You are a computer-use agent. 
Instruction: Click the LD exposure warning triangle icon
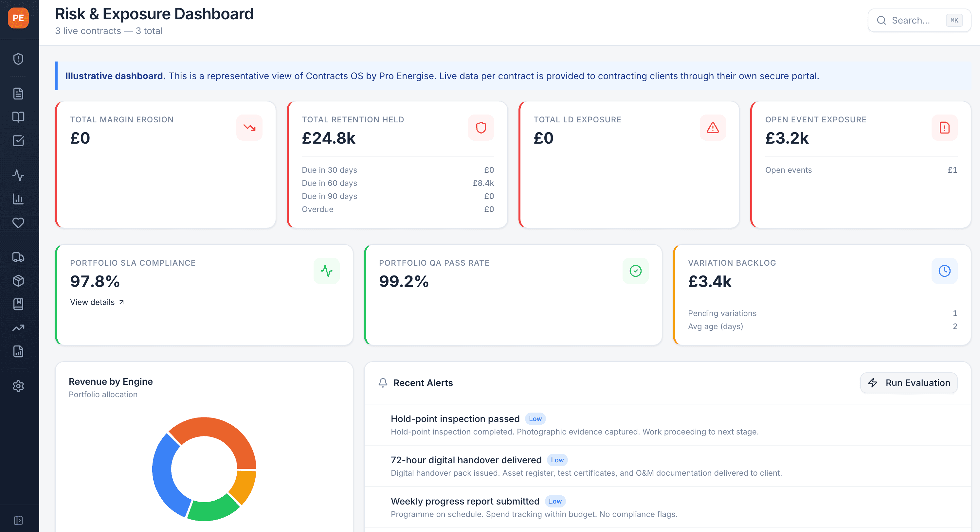tap(713, 128)
